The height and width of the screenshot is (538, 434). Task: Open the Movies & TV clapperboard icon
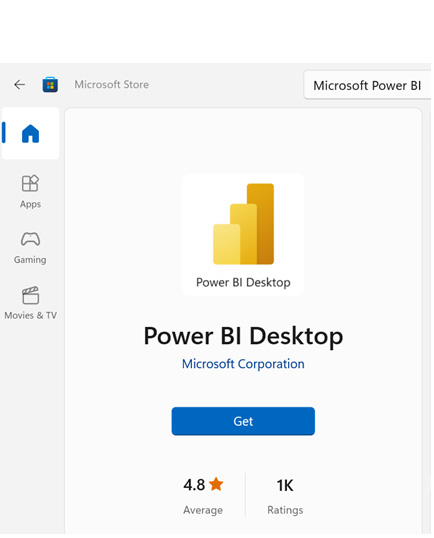[31, 295]
